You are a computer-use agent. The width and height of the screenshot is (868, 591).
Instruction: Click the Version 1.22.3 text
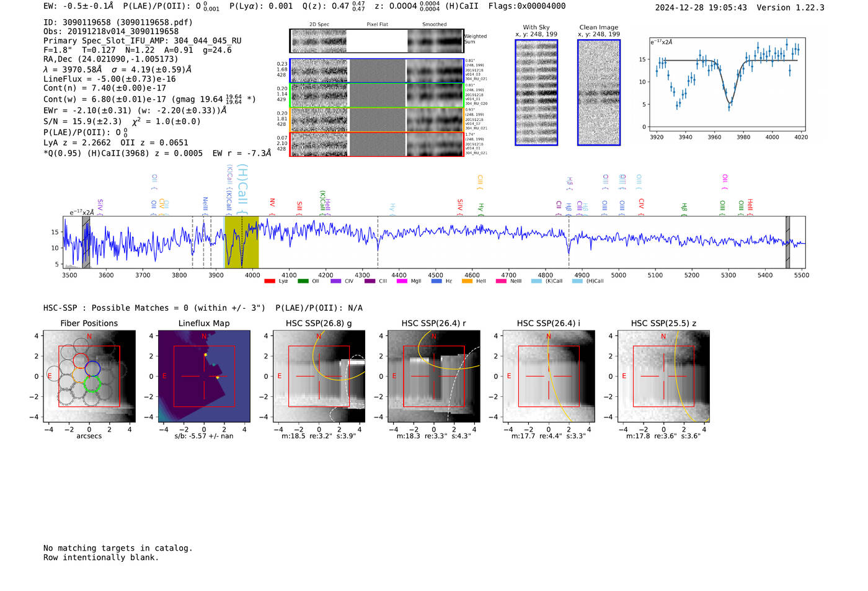(790, 8)
